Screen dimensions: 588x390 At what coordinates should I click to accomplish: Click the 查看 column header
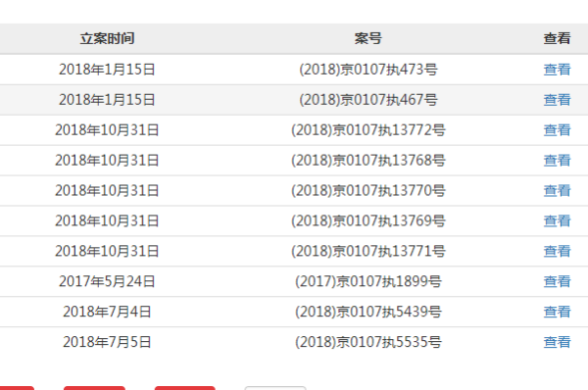tap(558, 38)
